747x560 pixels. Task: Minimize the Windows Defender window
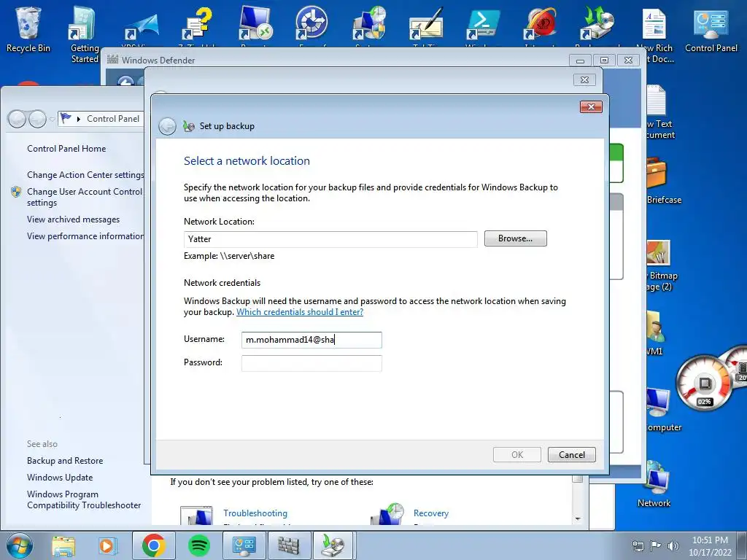coord(580,60)
